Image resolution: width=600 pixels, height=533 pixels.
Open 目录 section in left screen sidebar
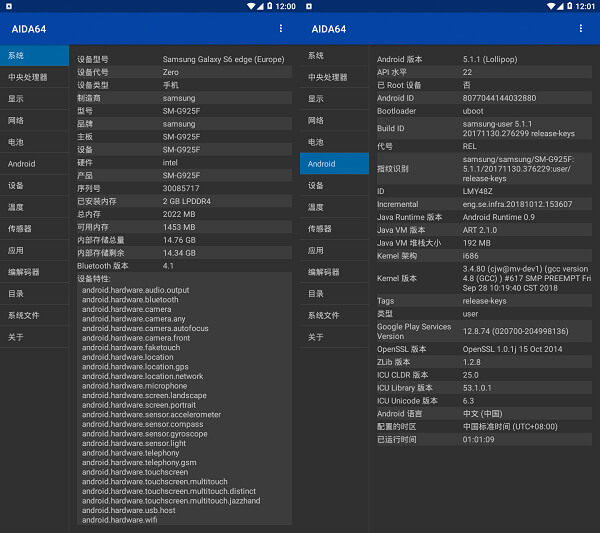(x=34, y=293)
